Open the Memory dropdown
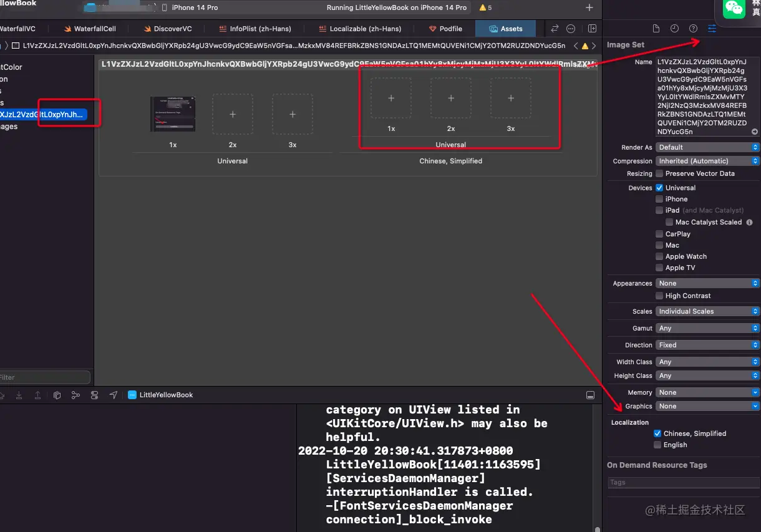Image resolution: width=761 pixels, height=532 pixels. pyautogui.click(x=707, y=392)
